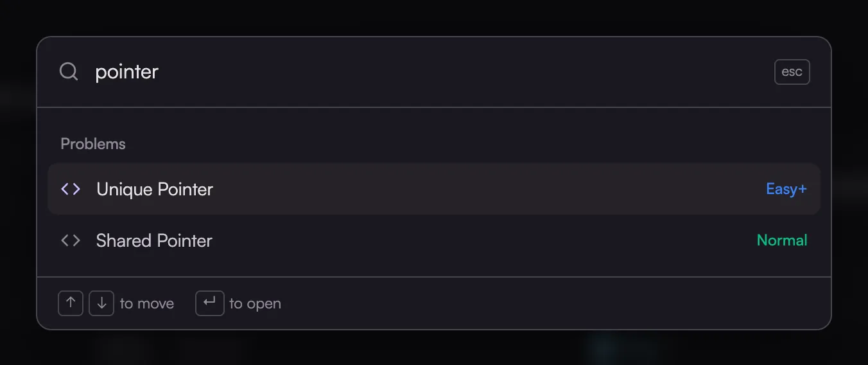The height and width of the screenshot is (365, 868).
Task: Click the code brackets icon beside Unique Pointer
Action: [71, 189]
